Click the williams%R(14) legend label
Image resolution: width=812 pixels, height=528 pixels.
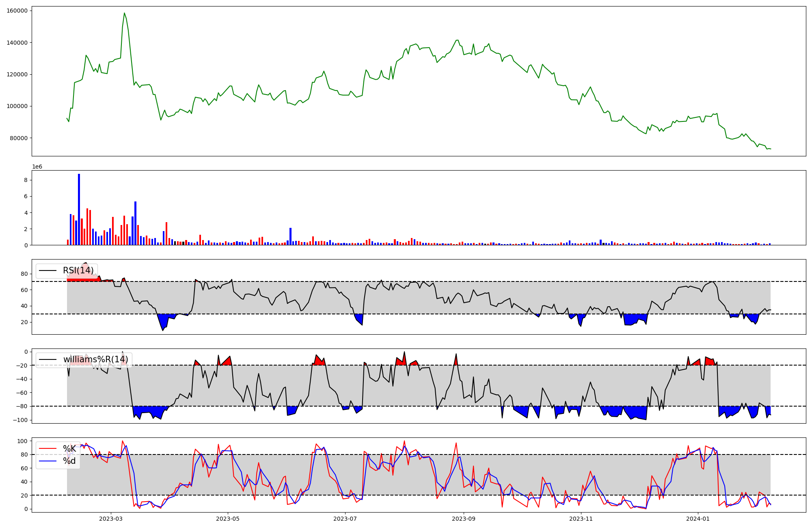[95, 359]
